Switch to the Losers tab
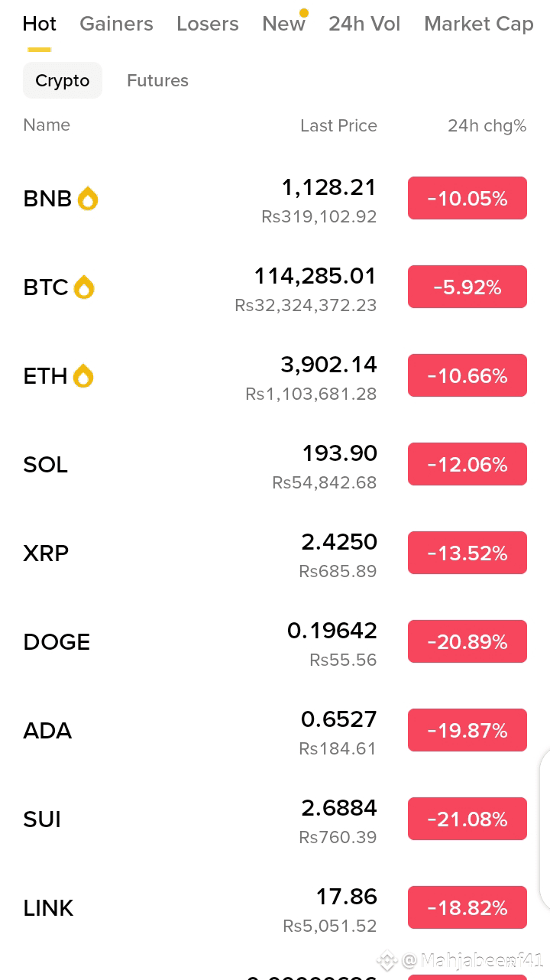 [x=208, y=24]
